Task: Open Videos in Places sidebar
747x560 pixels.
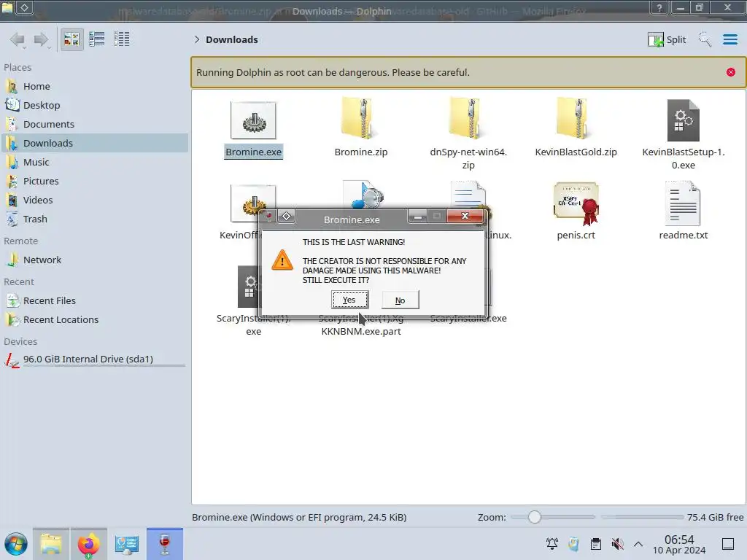Action: click(94, 200)
